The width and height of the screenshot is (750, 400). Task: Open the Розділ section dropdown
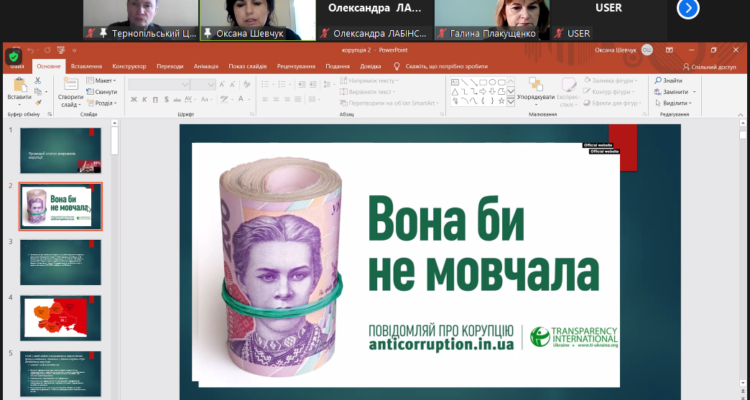pos(101,103)
